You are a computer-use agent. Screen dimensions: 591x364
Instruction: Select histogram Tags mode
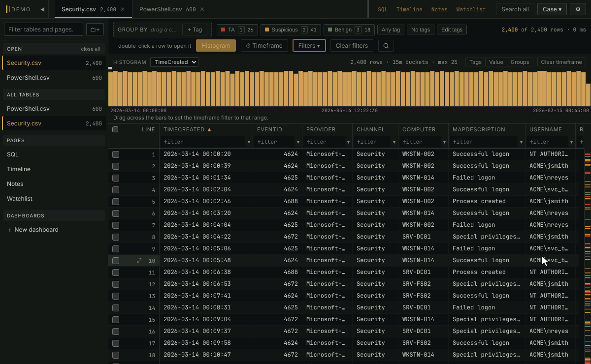pyautogui.click(x=475, y=62)
